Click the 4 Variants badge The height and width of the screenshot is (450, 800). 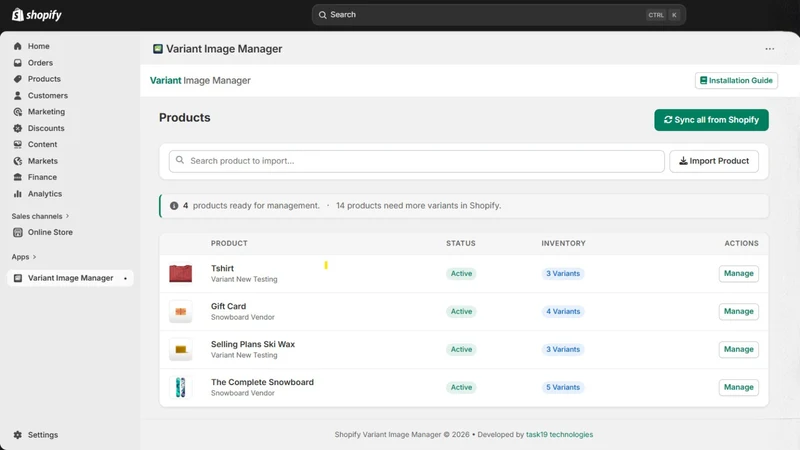click(x=563, y=311)
